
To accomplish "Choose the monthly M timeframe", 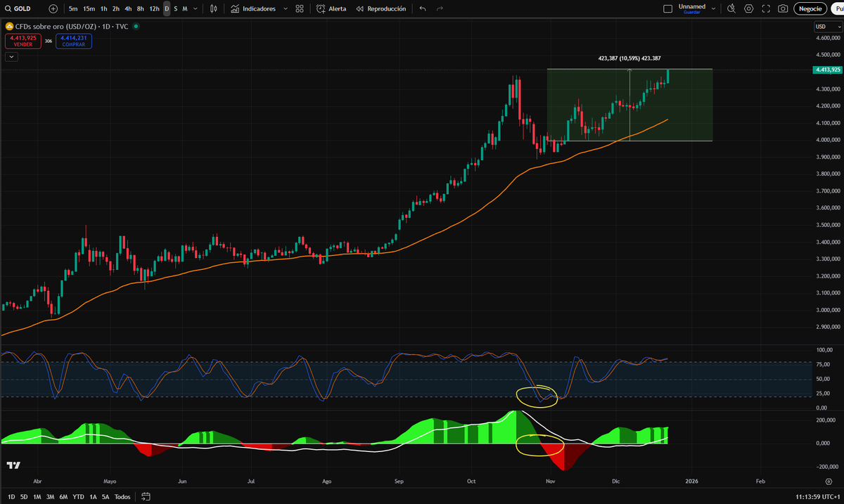I will (x=185, y=8).
